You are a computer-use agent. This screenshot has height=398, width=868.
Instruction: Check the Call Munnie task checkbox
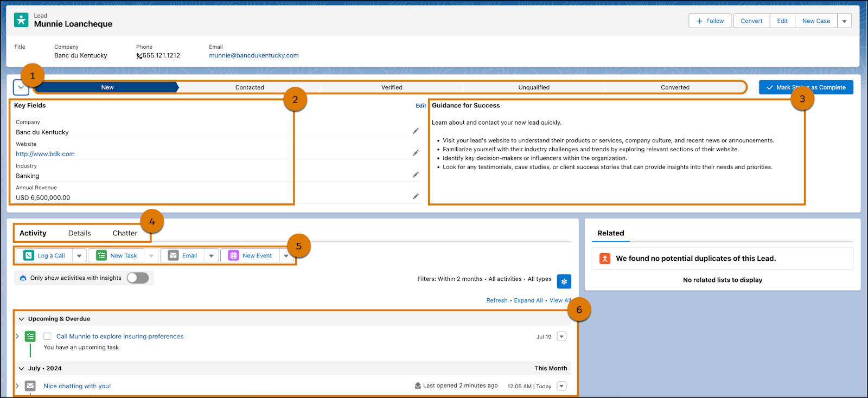click(48, 336)
